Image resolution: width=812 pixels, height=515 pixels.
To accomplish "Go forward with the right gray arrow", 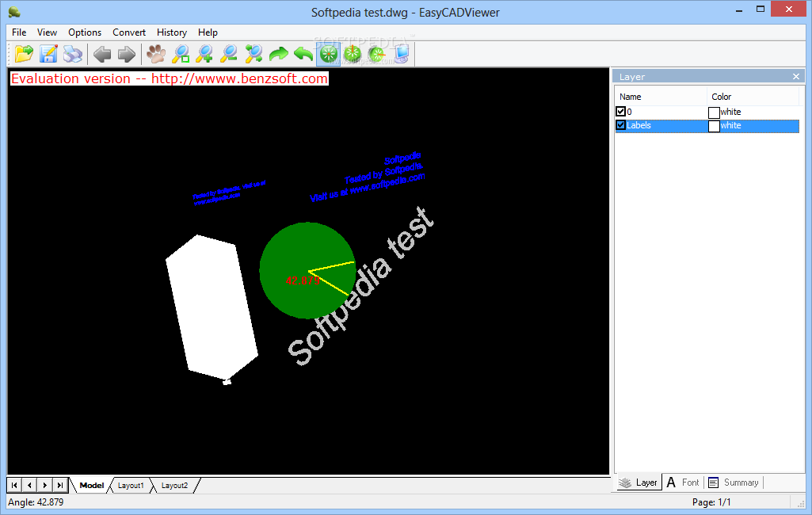I will pos(127,54).
